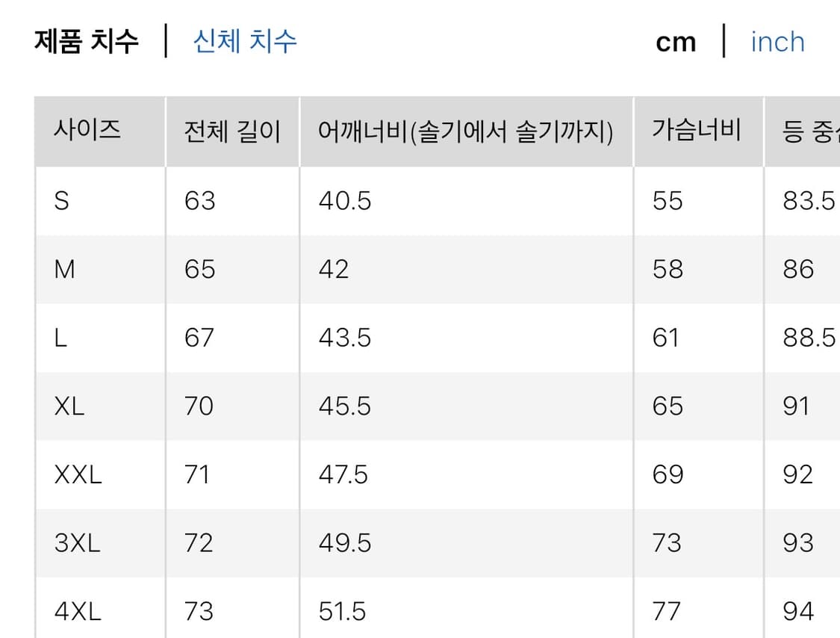This screenshot has width=840, height=638.
Task: Switch to the 신체 치수 tab
Action: pyautogui.click(x=245, y=40)
